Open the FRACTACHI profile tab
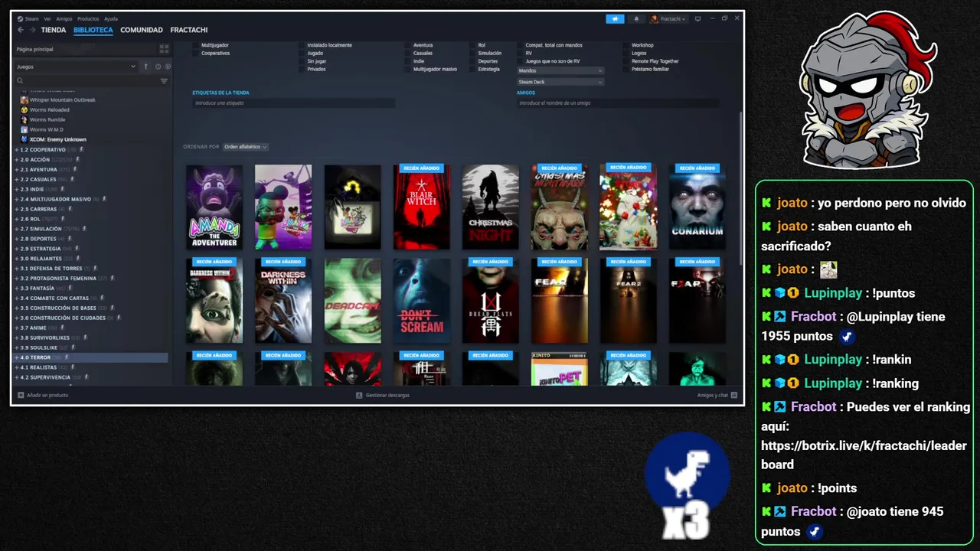Image resolution: width=980 pixels, height=551 pixels. 188,30
